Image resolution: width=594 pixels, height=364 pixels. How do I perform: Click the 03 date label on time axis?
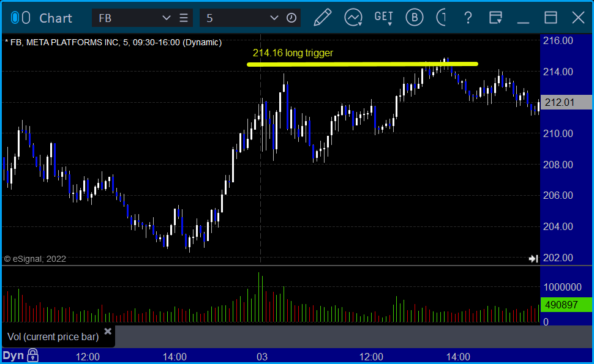click(x=261, y=357)
